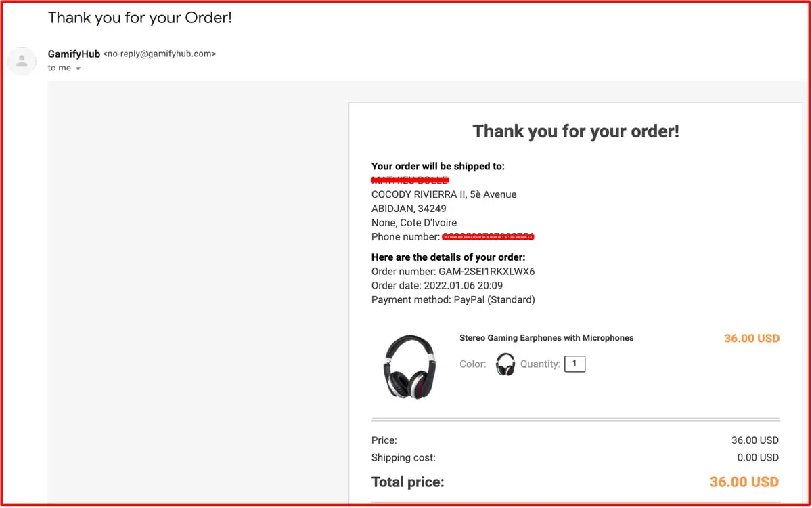The height and width of the screenshot is (508, 812).
Task: Select the headphone color swatch icon
Action: click(x=505, y=364)
